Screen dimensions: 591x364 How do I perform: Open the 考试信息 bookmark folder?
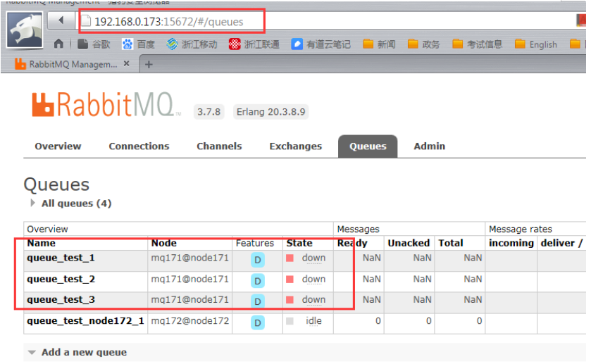(x=477, y=44)
